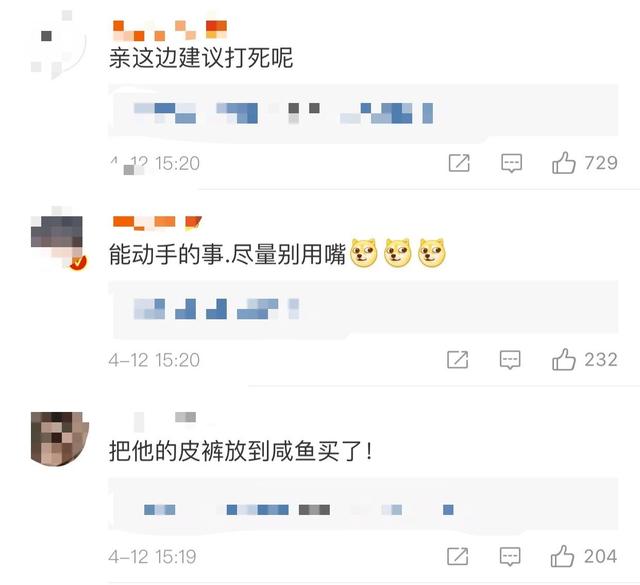640x585 pixels.
Task: Share the 亲这边建议打死呢 comment
Action: click(459, 163)
